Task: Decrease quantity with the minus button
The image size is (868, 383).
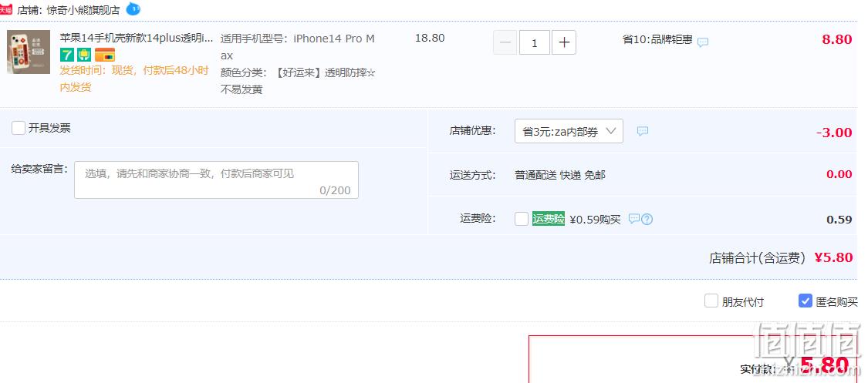Action: pos(505,42)
